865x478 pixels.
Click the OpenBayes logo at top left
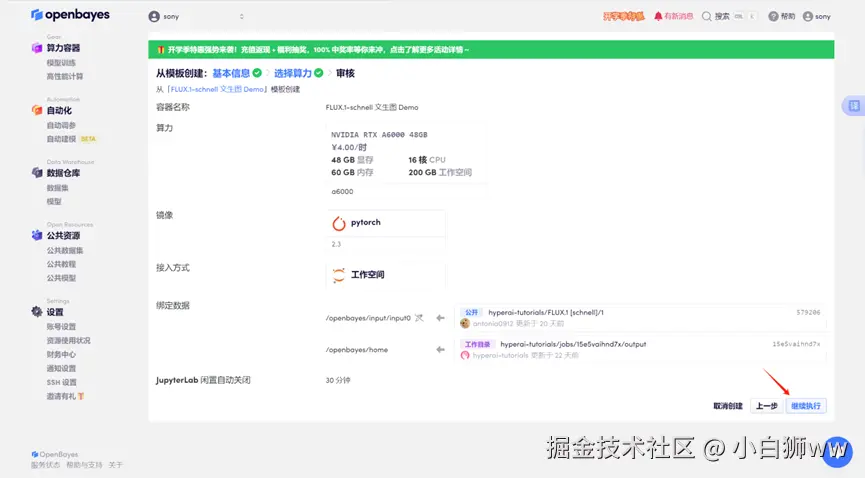[70, 15]
